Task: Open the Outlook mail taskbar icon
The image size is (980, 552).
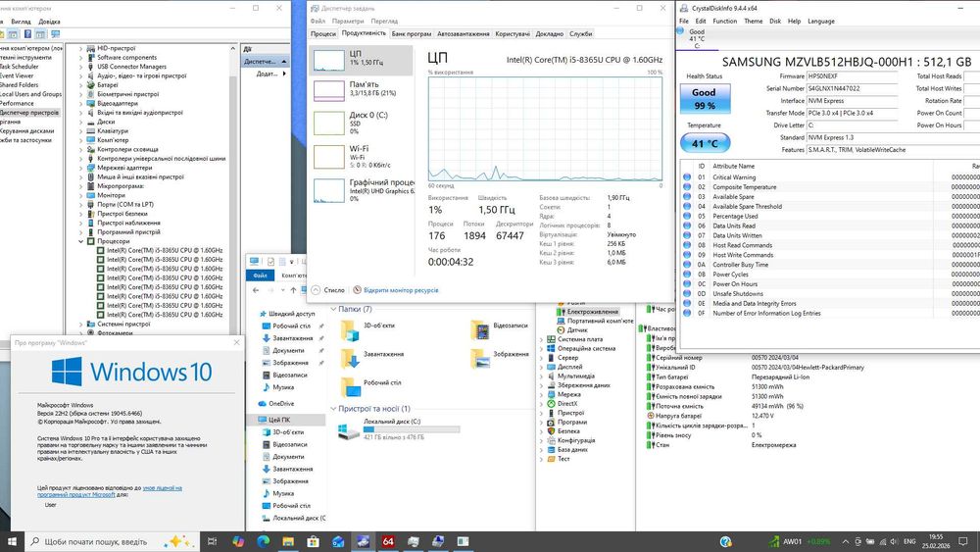Action: click(338, 541)
